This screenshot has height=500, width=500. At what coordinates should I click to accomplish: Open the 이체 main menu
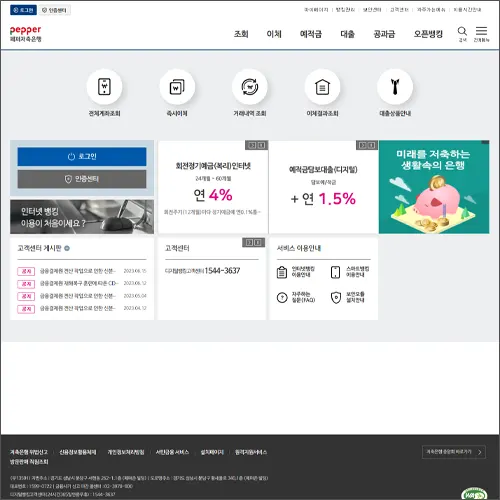[274, 34]
